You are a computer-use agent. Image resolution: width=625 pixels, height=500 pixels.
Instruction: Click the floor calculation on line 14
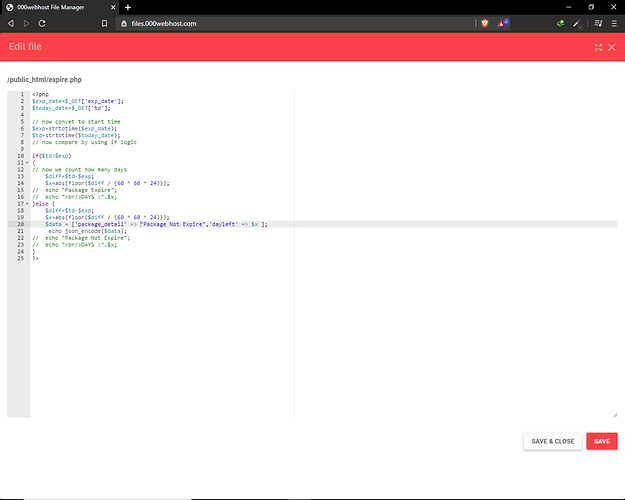(107, 183)
